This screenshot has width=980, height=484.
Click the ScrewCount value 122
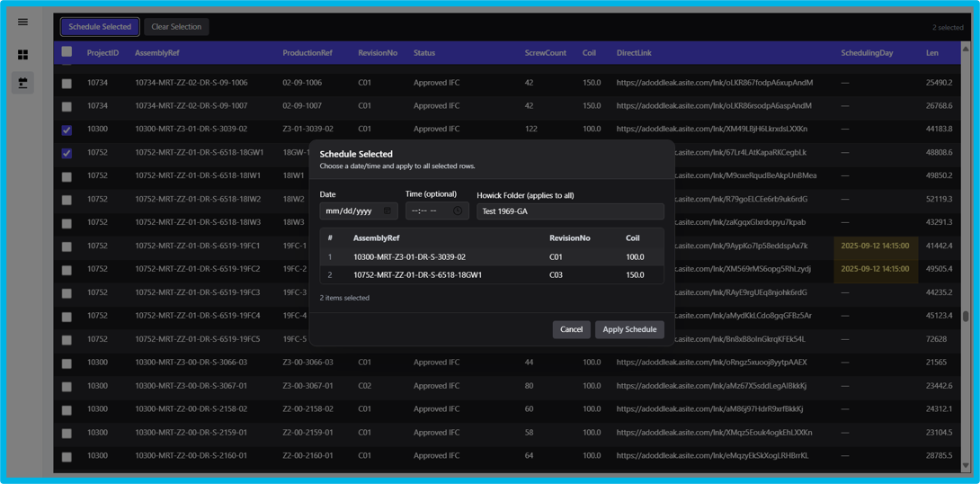tap(531, 130)
